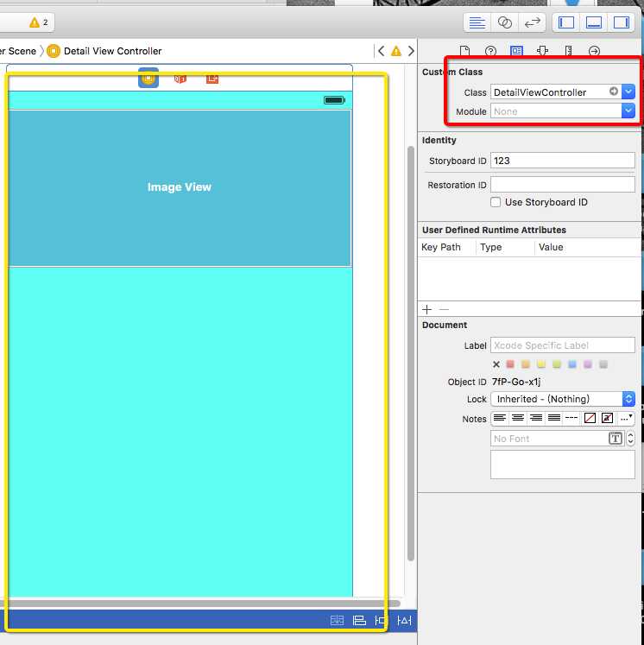Click the notes font size stepper

pos(630,439)
